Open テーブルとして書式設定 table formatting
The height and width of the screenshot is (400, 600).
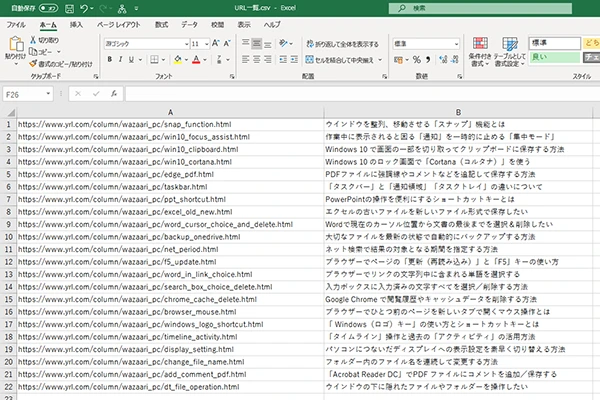510,52
